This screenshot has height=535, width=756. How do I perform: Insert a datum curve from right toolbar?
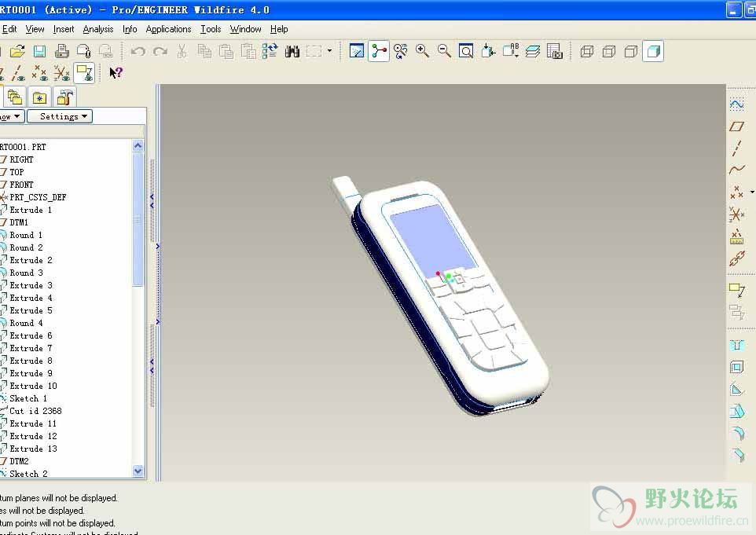736,170
